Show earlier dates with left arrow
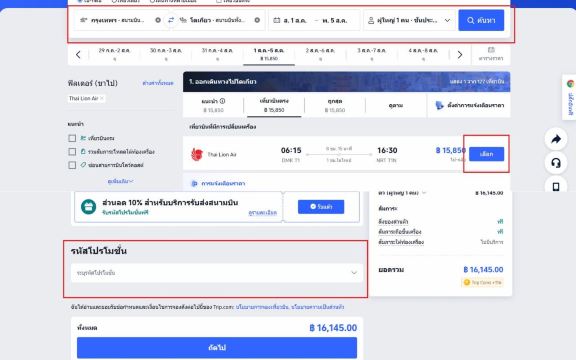Screen dimensions: 576x360 (78, 55)
